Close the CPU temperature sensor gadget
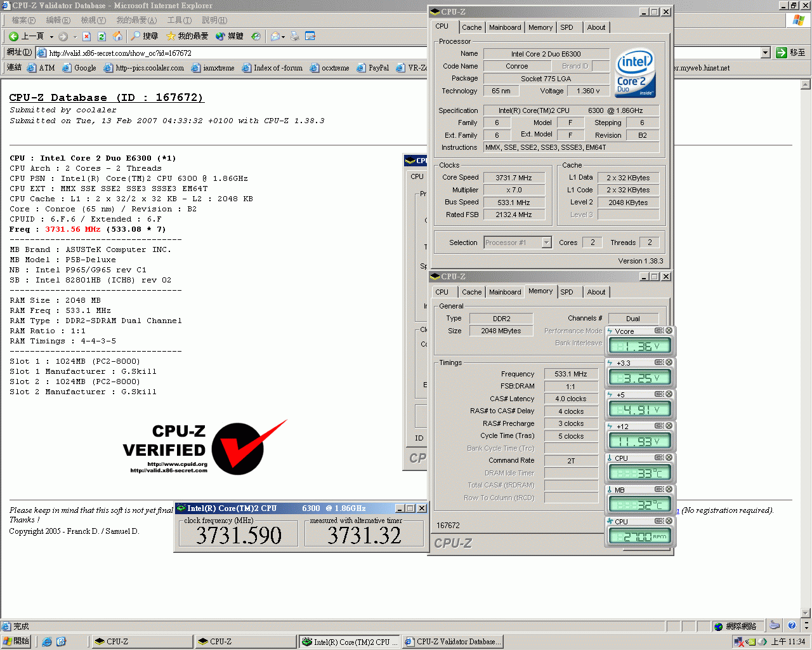The height and width of the screenshot is (650, 812). point(669,458)
